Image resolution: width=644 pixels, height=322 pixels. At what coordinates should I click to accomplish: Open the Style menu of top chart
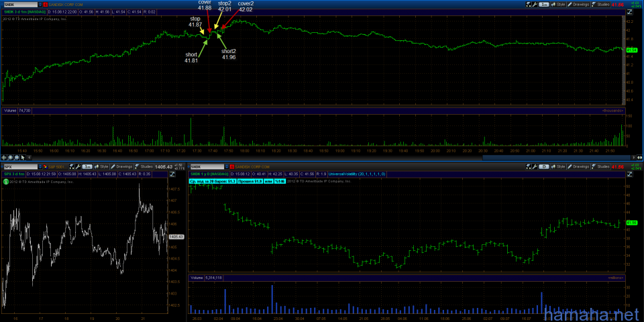[x=558, y=5]
